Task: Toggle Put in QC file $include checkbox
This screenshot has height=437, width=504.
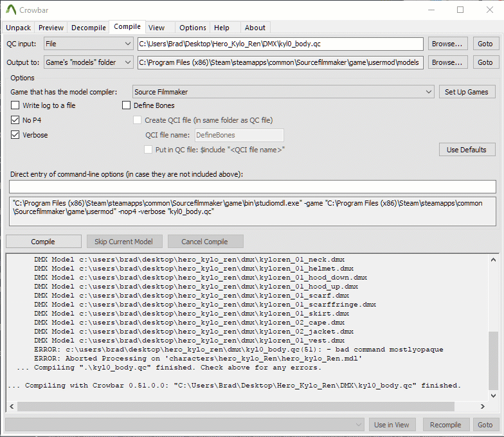Action: pos(148,150)
